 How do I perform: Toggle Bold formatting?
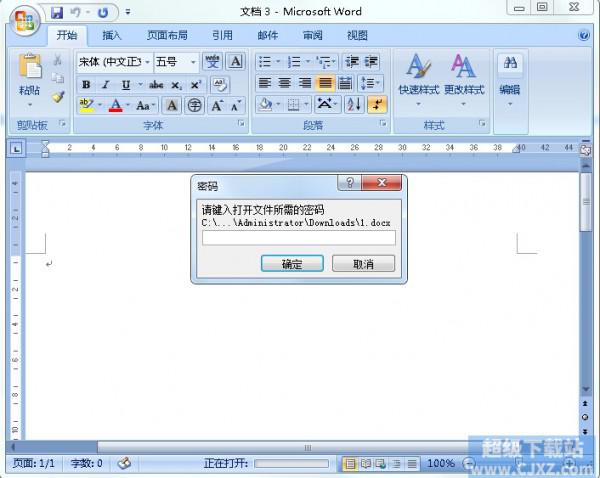(86, 85)
